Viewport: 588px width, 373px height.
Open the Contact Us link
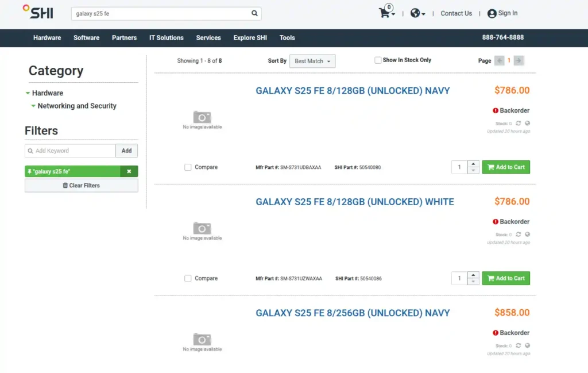click(x=456, y=13)
